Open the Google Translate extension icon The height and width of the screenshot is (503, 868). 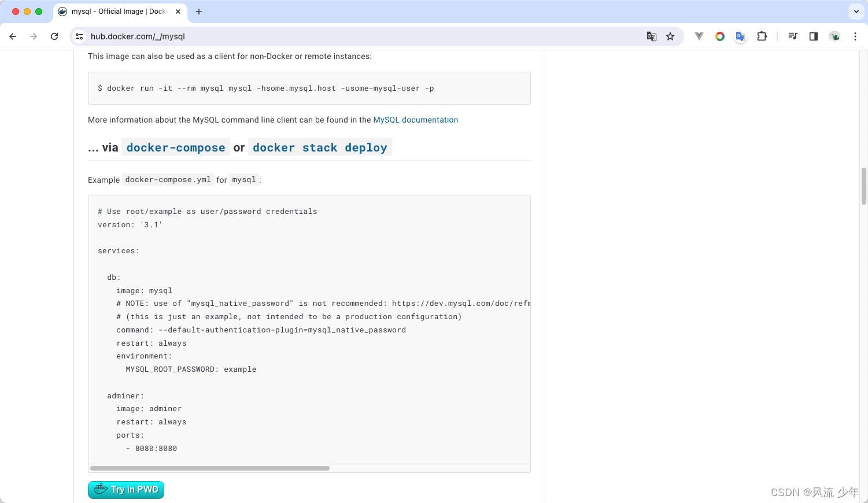point(741,36)
